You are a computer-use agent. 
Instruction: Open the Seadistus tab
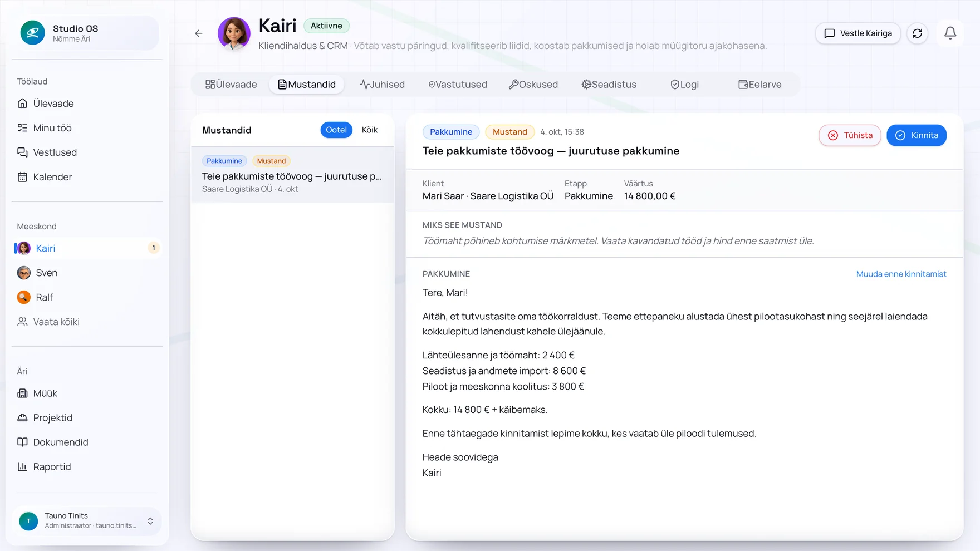click(x=609, y=85)
